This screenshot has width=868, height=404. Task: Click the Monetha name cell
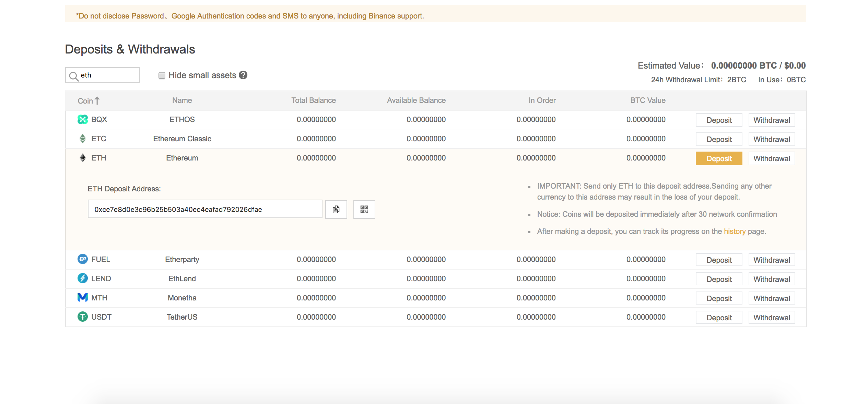point(182,298)
